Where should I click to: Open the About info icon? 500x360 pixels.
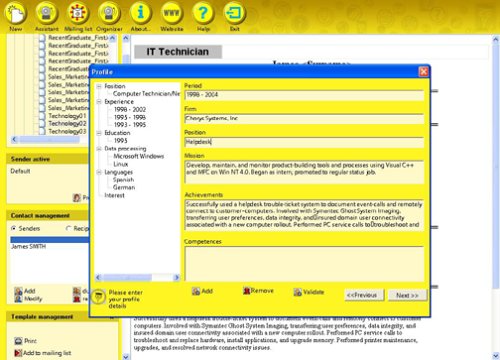140,13
